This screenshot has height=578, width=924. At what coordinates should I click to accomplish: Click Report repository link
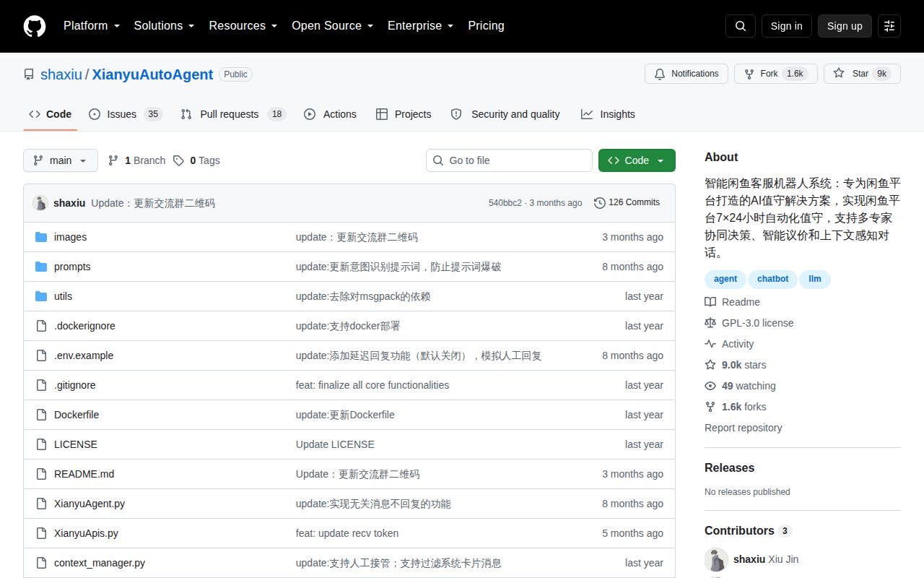point(743,428)
